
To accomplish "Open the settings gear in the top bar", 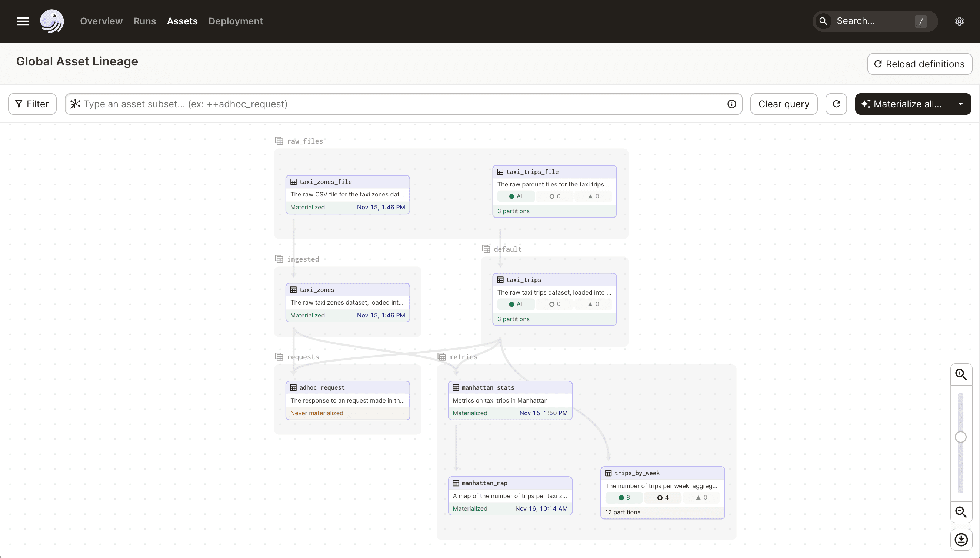I will 959,21.
